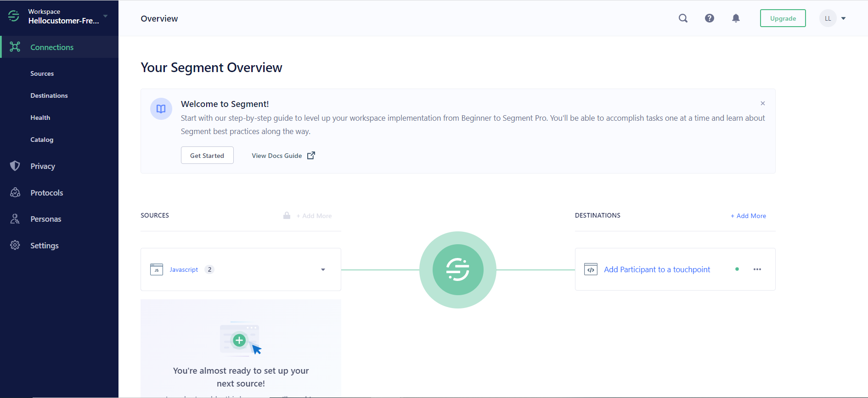Click the Your Segment Overview heading
This screenshot has width=868, height=398.
(211, 67)
